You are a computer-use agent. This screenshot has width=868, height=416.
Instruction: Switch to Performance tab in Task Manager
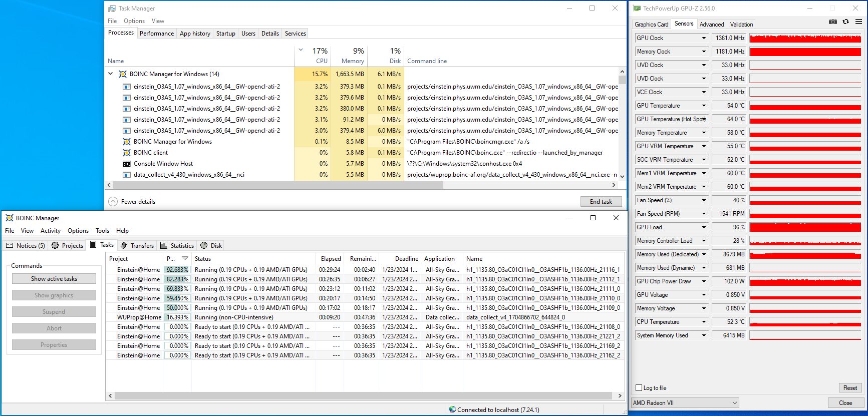point(157,34)
